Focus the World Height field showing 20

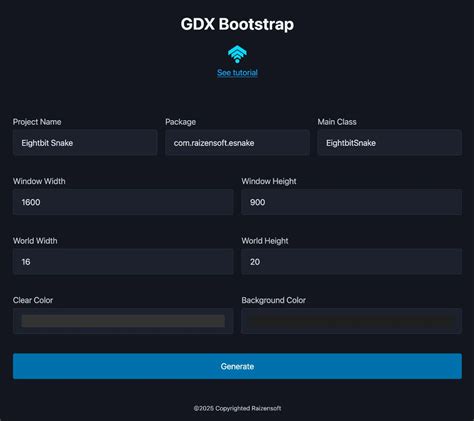click(x=352, y=262)
